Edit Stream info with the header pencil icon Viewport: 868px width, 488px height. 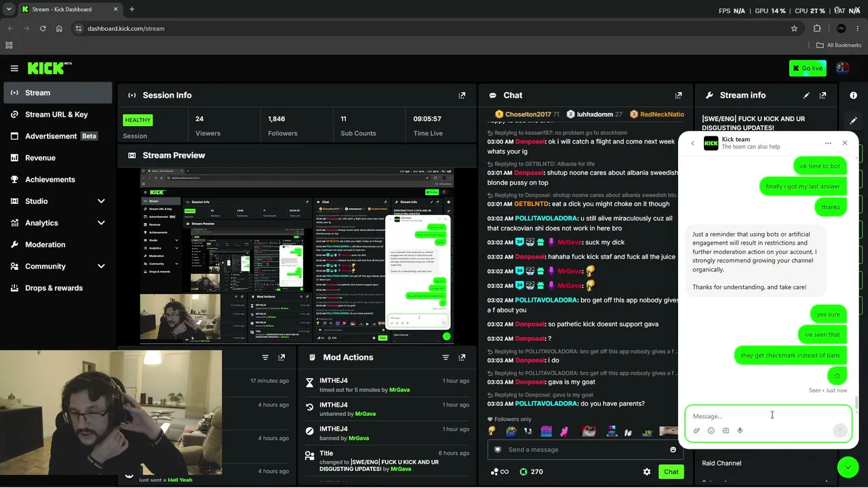coord(806,96)
